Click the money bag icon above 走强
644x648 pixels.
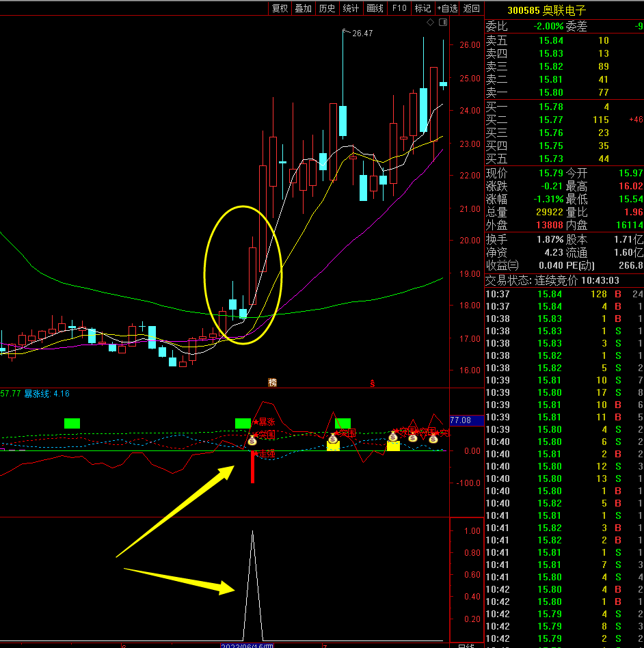252,440
